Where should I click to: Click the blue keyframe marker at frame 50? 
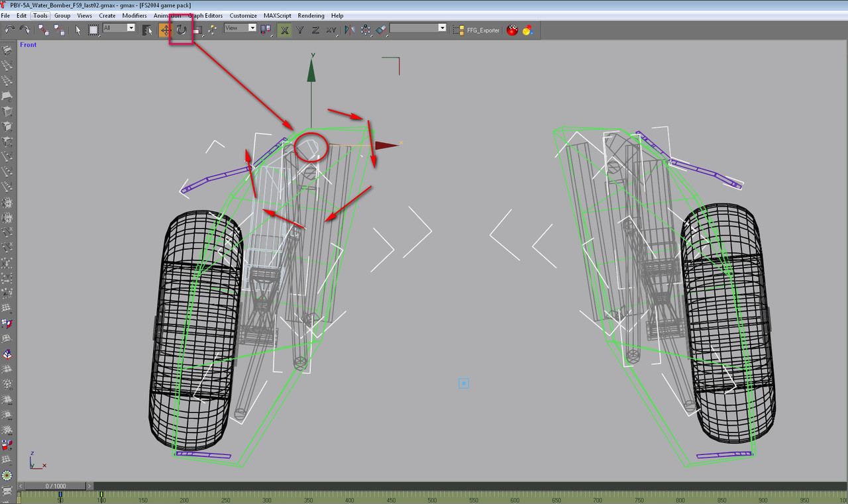click(60, 495)
